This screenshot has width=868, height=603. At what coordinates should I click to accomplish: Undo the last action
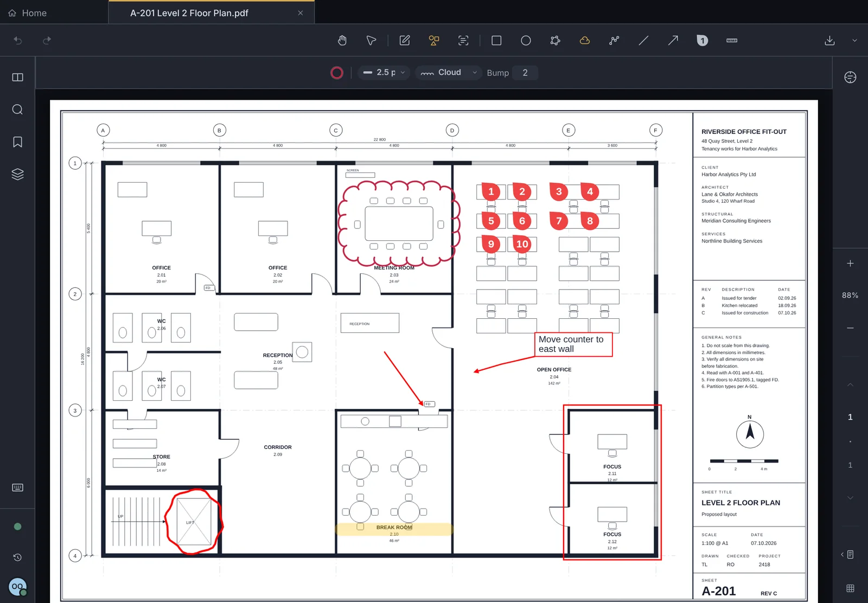click(18, 41)
